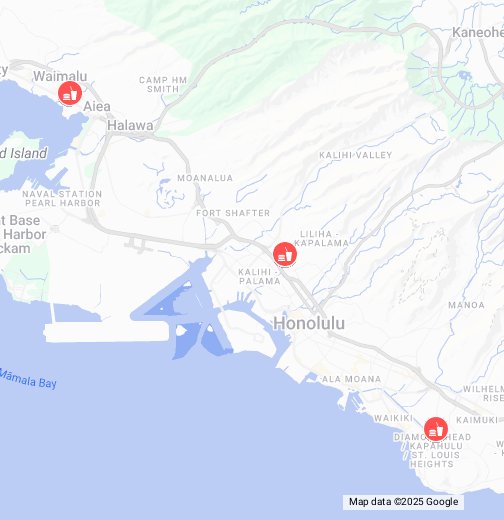The width and height of the screenshot is (504, 520).
Task: Select the Kaneohe town label
Action: 478,33
